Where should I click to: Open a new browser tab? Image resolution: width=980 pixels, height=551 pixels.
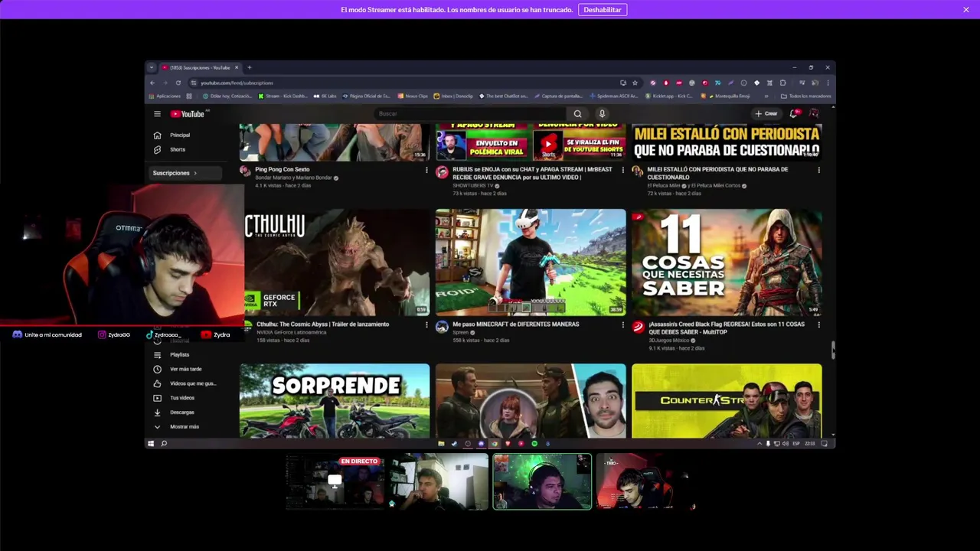(x=249, y=67)
